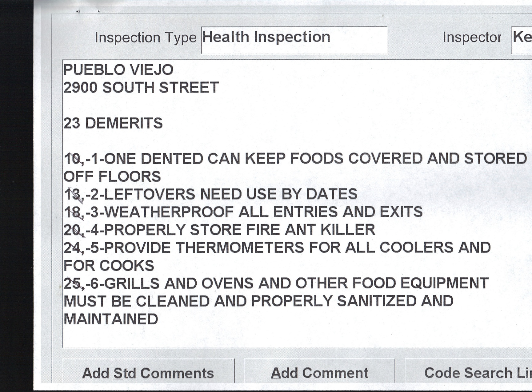Click the Inspection Type field showing Health Inspection
The height and width of the screenshot is (392, 532).
pos(294,39)
